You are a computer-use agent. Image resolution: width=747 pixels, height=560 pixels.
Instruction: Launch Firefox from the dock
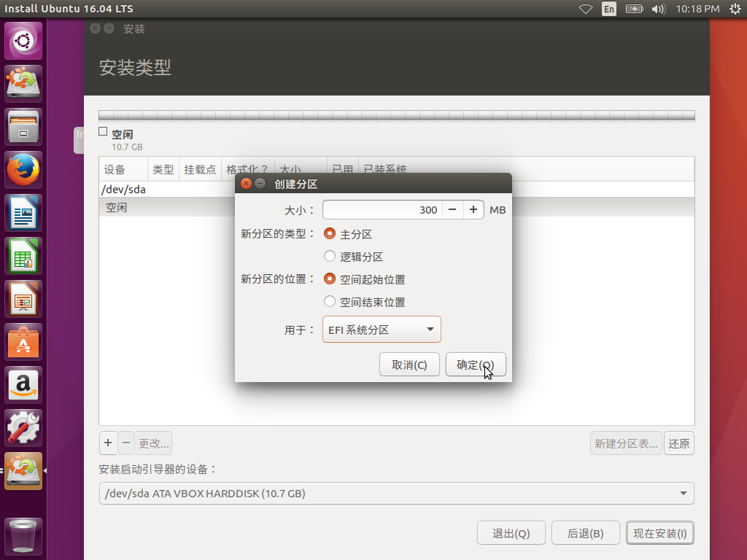pyautogui.click(x=23, y=170)
